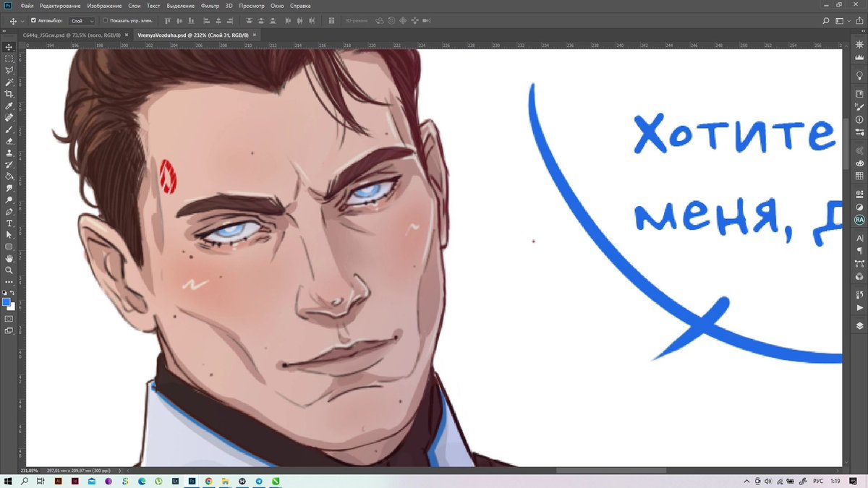This screenshot has width=868, height=488.
Task: Click the first align icon in the options bar
Action: [168, 21]
